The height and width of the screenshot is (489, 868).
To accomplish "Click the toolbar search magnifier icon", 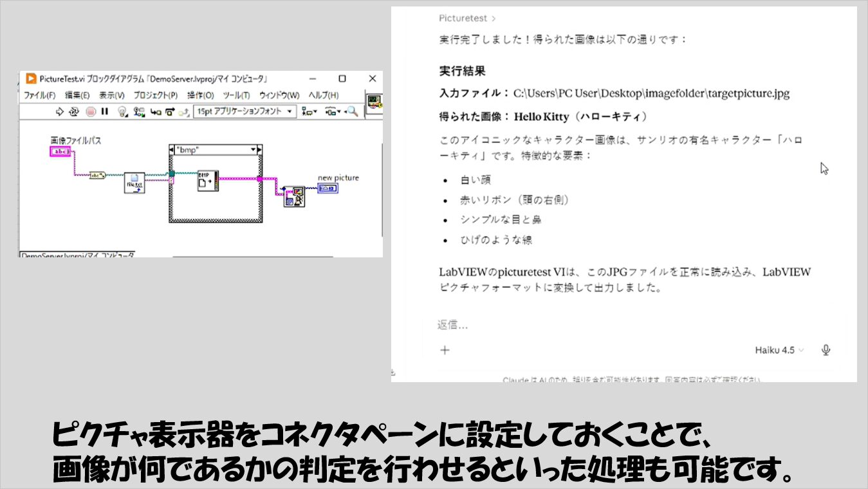I will tap(353, 112).
